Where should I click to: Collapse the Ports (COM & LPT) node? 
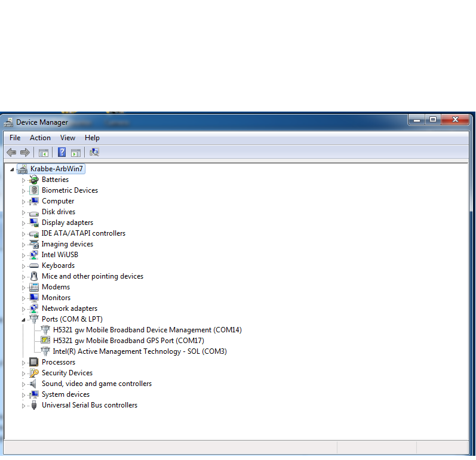(x=24, y=320)
